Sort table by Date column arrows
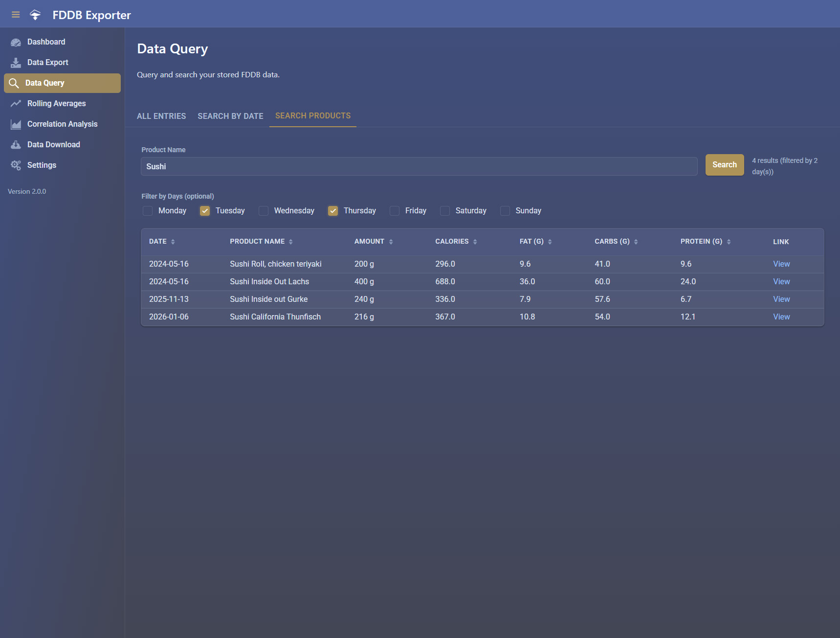Viewport: 840px width, 638px height. tap(173, 242)
